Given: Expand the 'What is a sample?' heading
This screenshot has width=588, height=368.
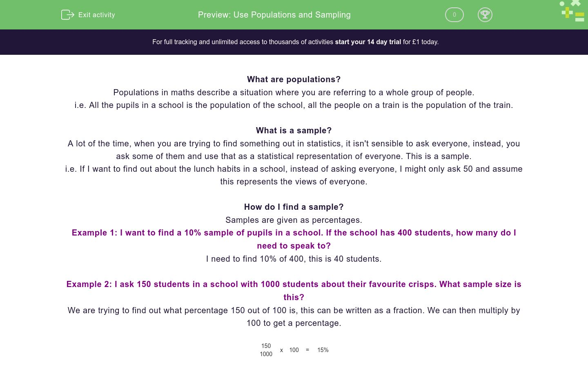Looking at the screenshot, I should tap(294, 130).
